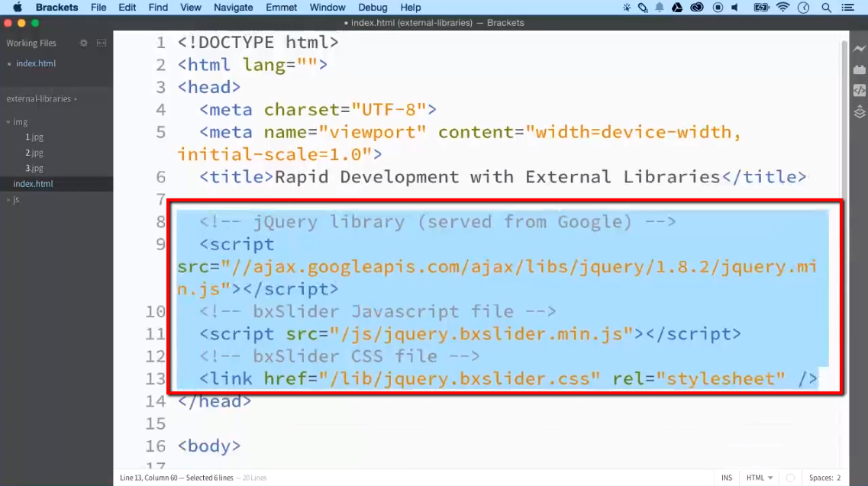Image resolution: width=868 pixels, height=486 pixels.
Task: Toggle INS insert mode in status bar
Action: pos(726,478)
